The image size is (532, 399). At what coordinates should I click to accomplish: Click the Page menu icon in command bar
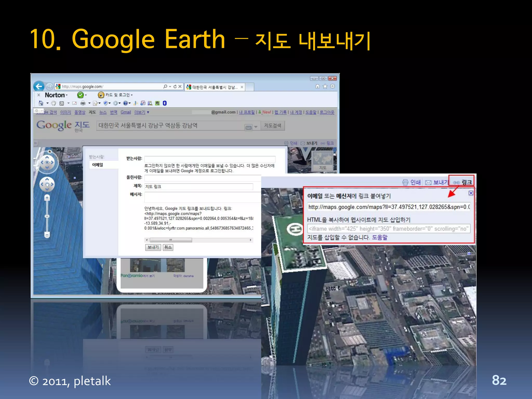pyautogui.click(x=95, y=103)
